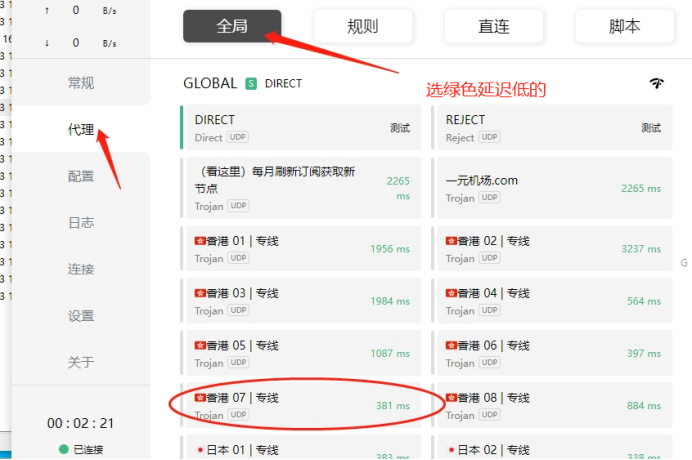
Task: Click the 397 ms latency value
Action: tap(644, 353)
